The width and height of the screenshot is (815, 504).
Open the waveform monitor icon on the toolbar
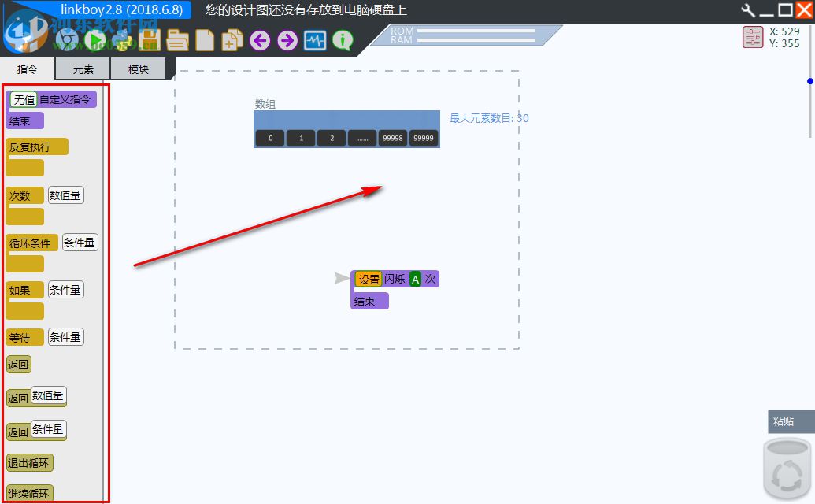315,40
